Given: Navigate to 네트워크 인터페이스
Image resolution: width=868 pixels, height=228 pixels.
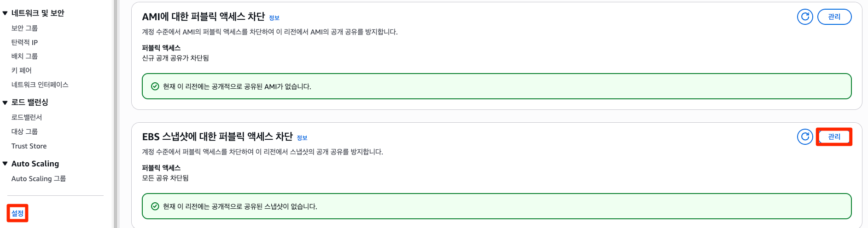Looking at the screenshot, I should pyautogui.click(x=40, y=85).
